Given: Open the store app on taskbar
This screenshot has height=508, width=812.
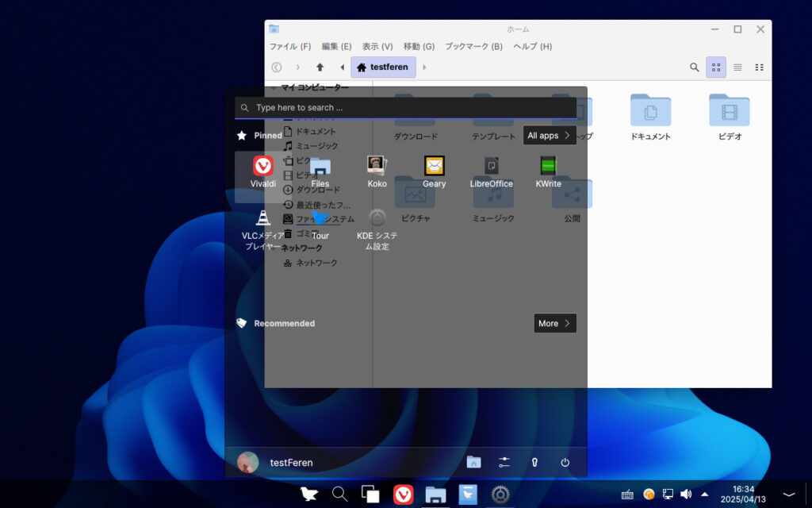Looking at the screenshot, I should point(468,495).
